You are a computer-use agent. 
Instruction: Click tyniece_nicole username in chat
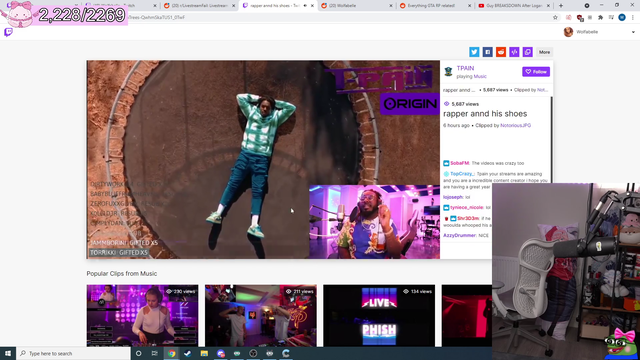[x=467, y=207]
